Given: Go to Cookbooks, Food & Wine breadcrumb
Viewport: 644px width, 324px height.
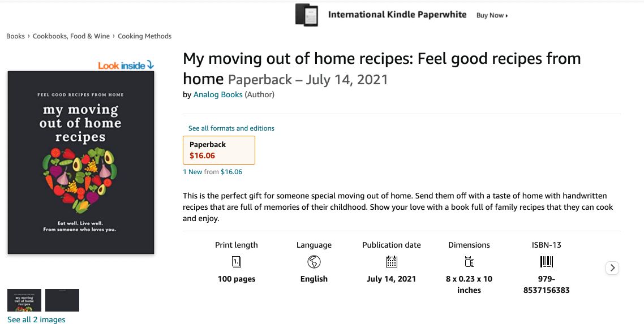Looking at the screenshot, I should point(71,36).
